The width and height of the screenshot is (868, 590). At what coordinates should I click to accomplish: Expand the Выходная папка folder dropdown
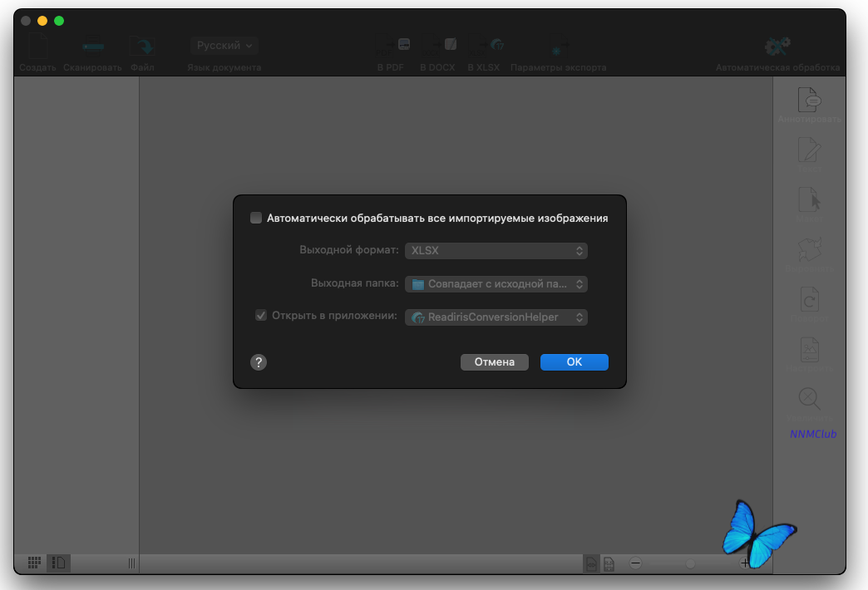pyautogui.click(x=496, y=284)
